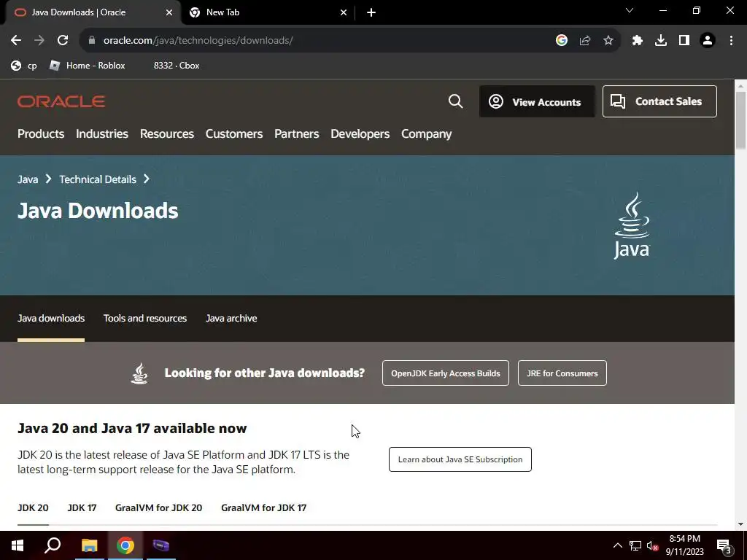747x560 pixels.
Task: Click the page vertical scrollbar thumb
Action: point(740,119)
